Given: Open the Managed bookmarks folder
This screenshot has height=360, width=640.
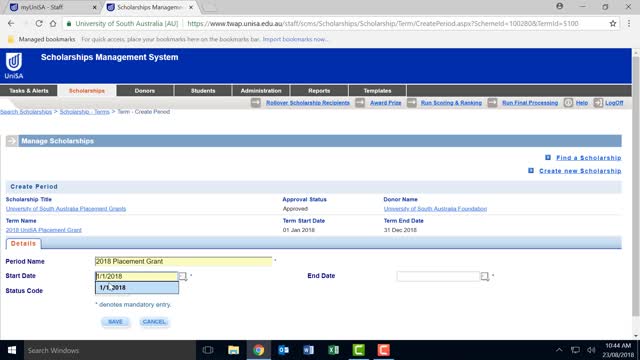Looking at the screenshot, I should pos(42,39).
